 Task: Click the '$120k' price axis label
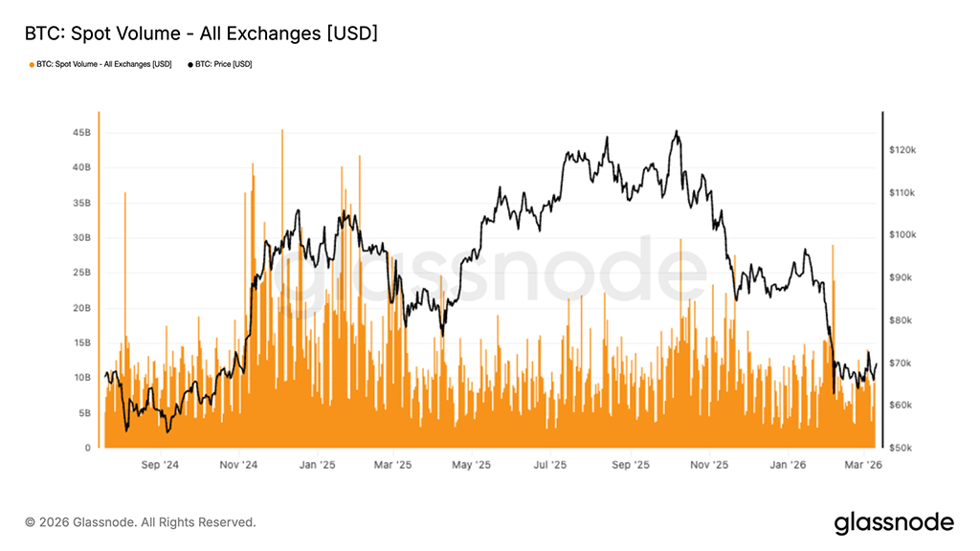click(x=902, y=150)
